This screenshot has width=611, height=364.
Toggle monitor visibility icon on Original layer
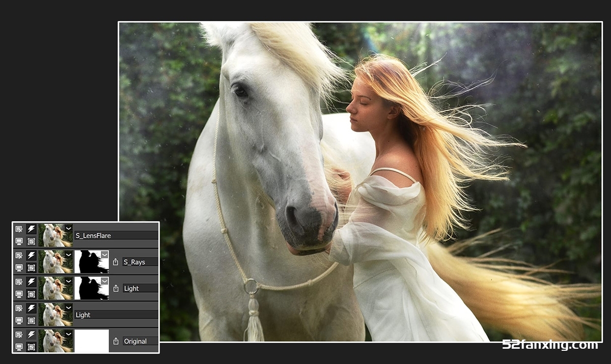[19, 347]
